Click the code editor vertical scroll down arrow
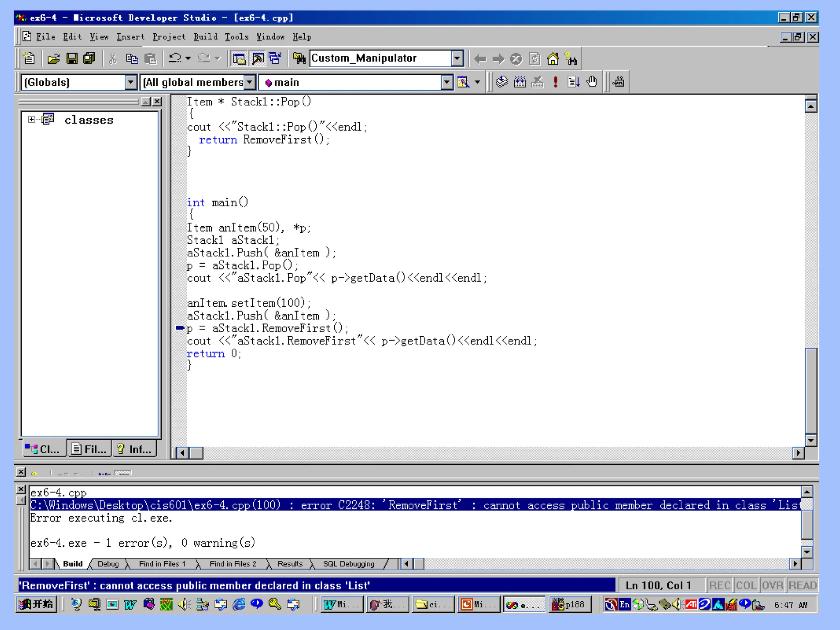The width and height of the screenshot is (840, 630). (x=811, y=441)
